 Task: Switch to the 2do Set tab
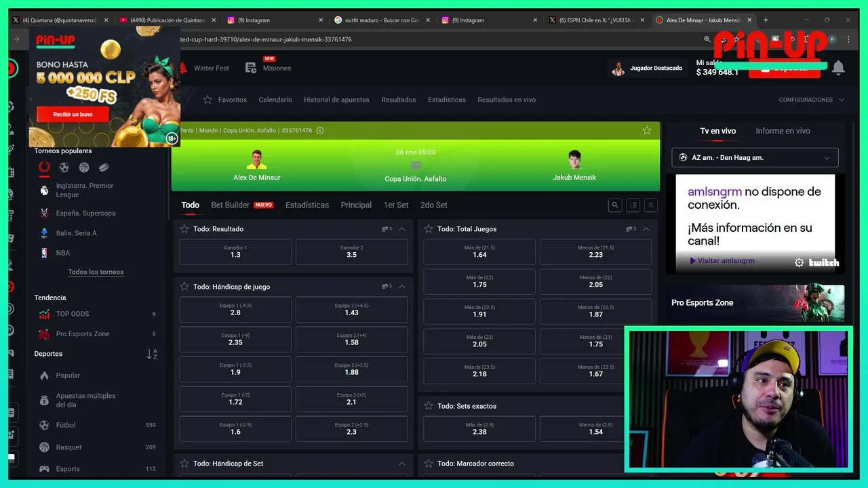pos(434,205)
